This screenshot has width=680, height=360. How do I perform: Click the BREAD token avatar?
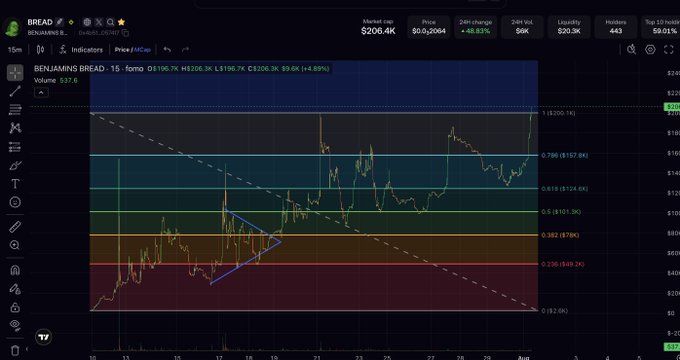[x=12, y=27]
